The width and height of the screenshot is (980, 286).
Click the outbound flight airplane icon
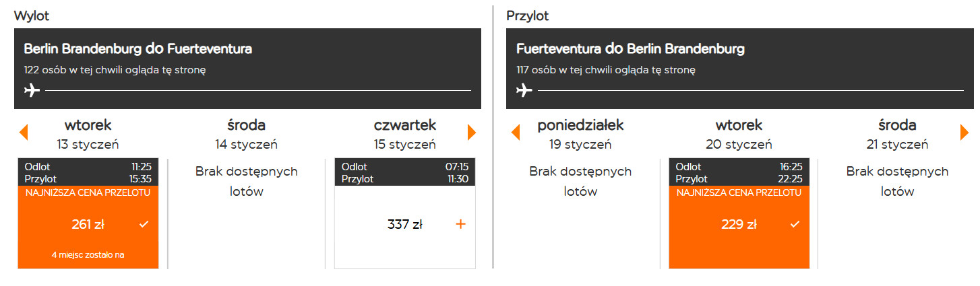(32, 90)
